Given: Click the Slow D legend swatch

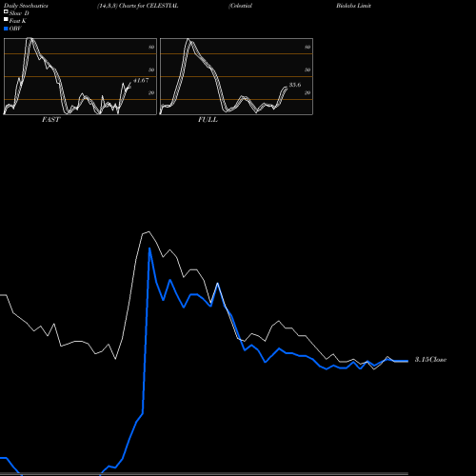Looking at the screenshot, I should 6,11.
